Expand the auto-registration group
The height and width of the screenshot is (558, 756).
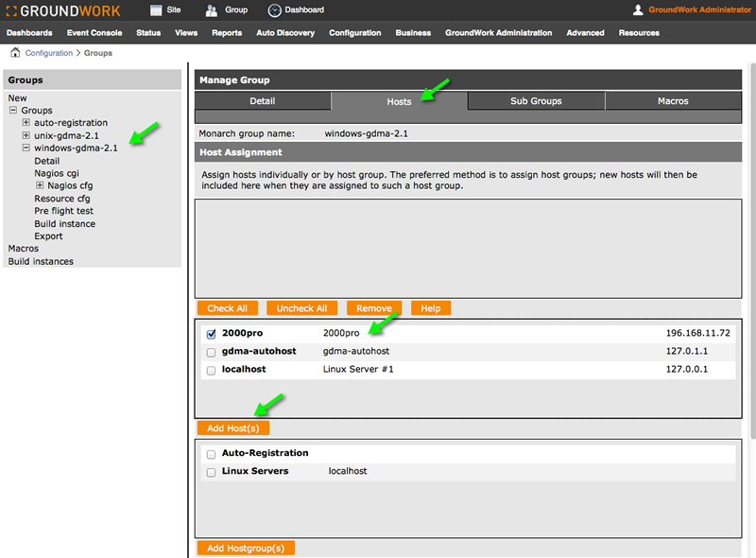26,123
